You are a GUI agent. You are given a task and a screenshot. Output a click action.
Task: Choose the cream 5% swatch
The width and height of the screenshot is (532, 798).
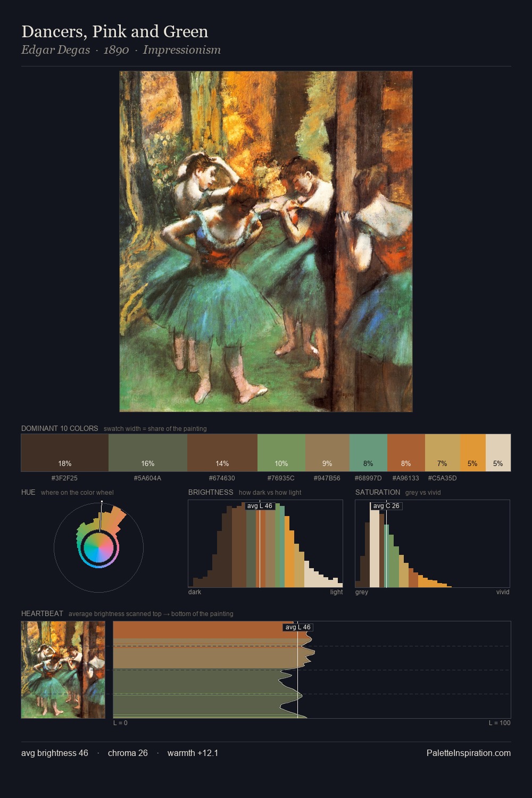pyautogui.click(x=498, y=453)
